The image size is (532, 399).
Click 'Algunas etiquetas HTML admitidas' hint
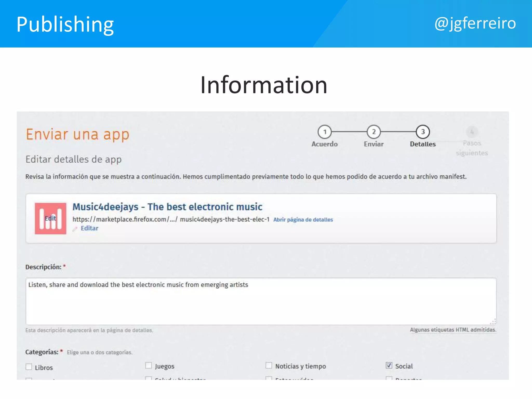(x=453, y=330)
